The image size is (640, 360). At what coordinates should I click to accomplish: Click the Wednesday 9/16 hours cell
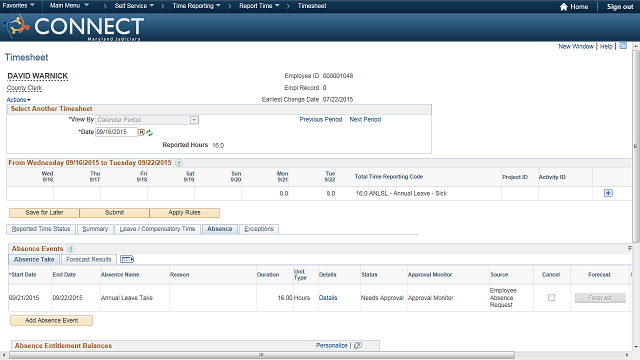(x=30, y=193)
